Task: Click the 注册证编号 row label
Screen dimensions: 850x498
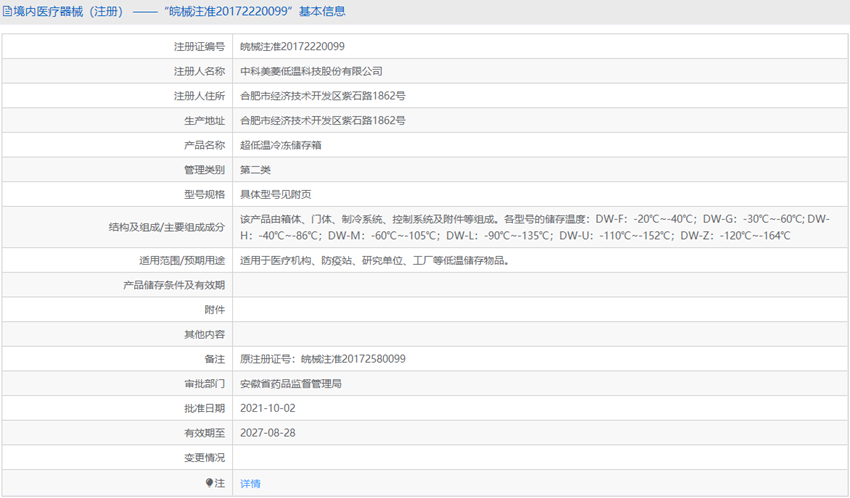Action: point(199,46)
